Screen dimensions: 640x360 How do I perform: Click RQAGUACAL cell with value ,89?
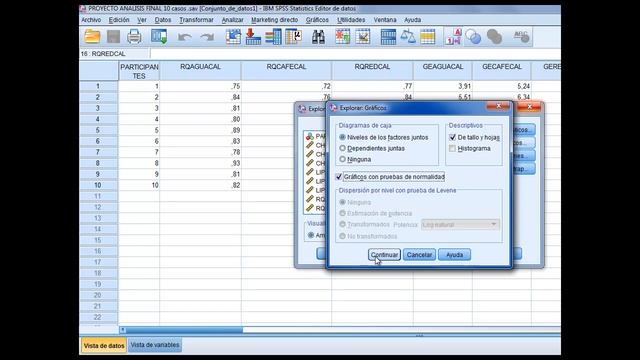coord(200,130)
